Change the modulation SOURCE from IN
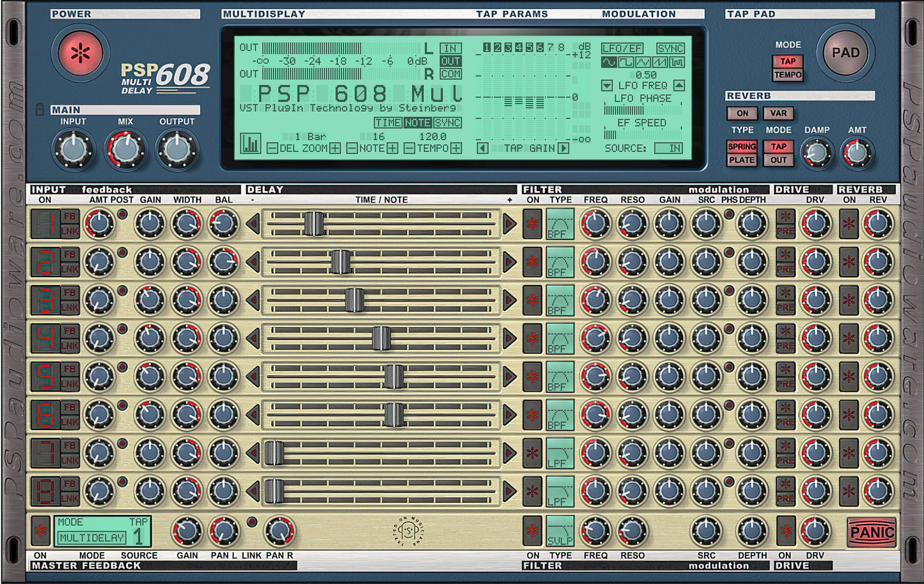 [x=669, y=148]
